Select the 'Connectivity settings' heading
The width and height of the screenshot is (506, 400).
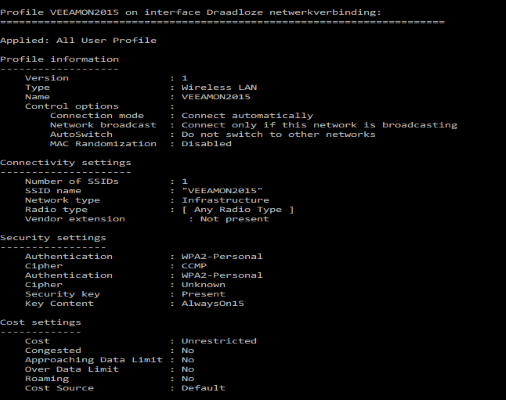(66, 163)
